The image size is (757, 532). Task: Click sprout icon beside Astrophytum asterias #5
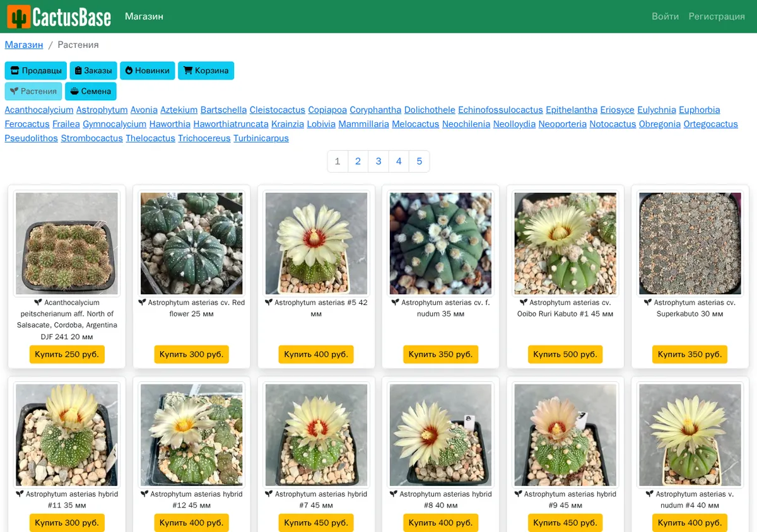[x=269, y=303]
